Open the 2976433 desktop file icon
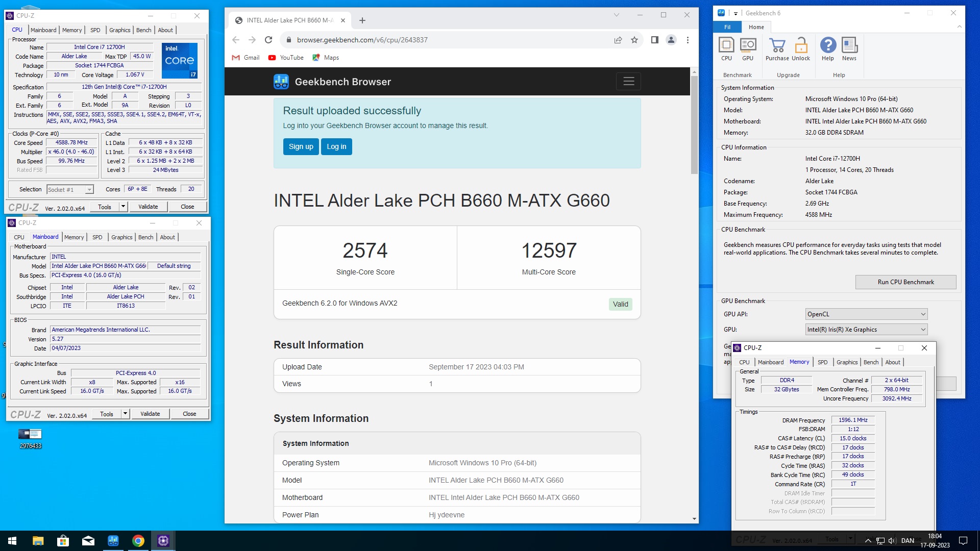This screenshot has height=551, width=980. point(30,438)
